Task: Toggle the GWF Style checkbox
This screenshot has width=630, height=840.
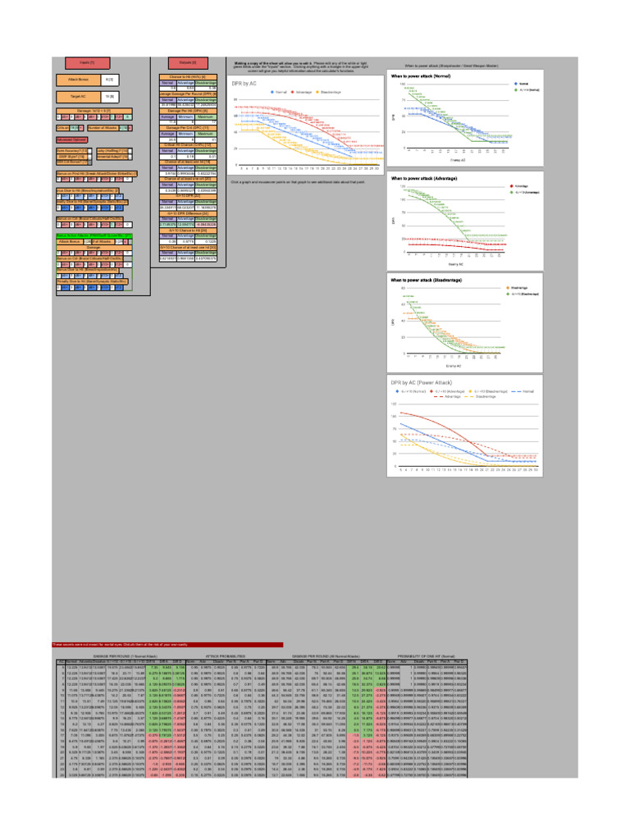Action: pyautogui.click(x=89, y=157)
